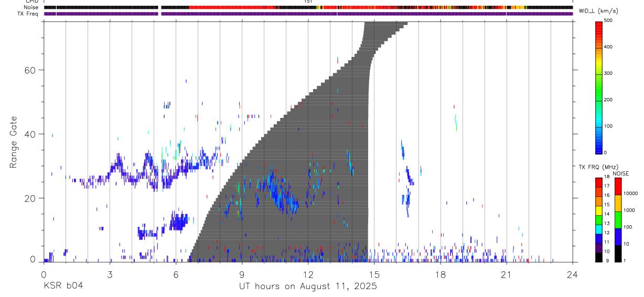The image size is (644, 297).
Task: Click the 'TX FRQ (MHz)' legend title
Action: (598, 167)
